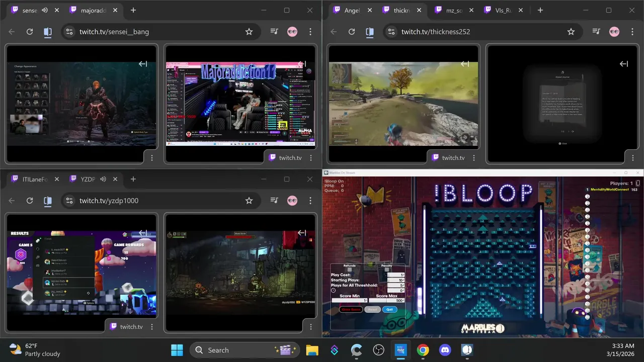Toggle split view icon in thickness252 window
The width and height of the screenshot is (644, 362).
tap(370, 32)
